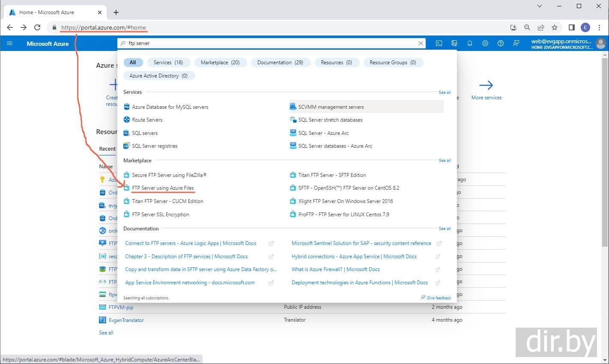This screenshot has height=364, width=609.
Task: Click See all next to Marketplace
Action: [445, 161]
